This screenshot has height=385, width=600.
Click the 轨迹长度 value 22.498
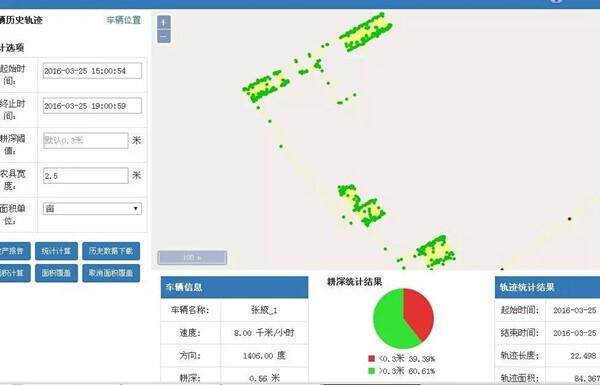click(583, 356)
